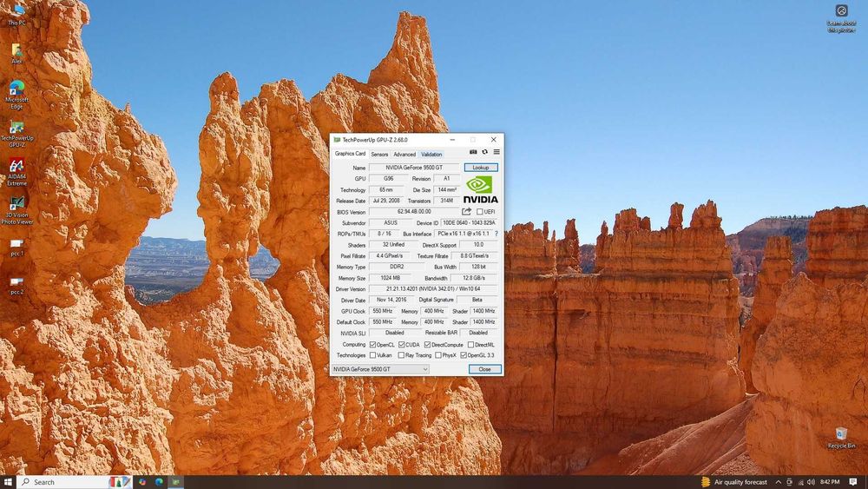Select the Microsoft Edge desktop icon

click(x=16, y=94)
